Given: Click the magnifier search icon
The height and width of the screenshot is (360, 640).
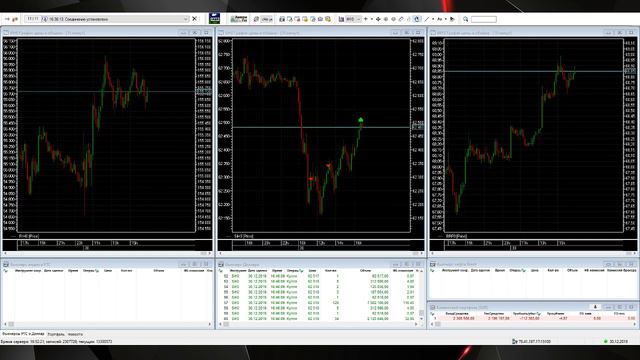Looking at the screenshot, I should pos(465,19).
